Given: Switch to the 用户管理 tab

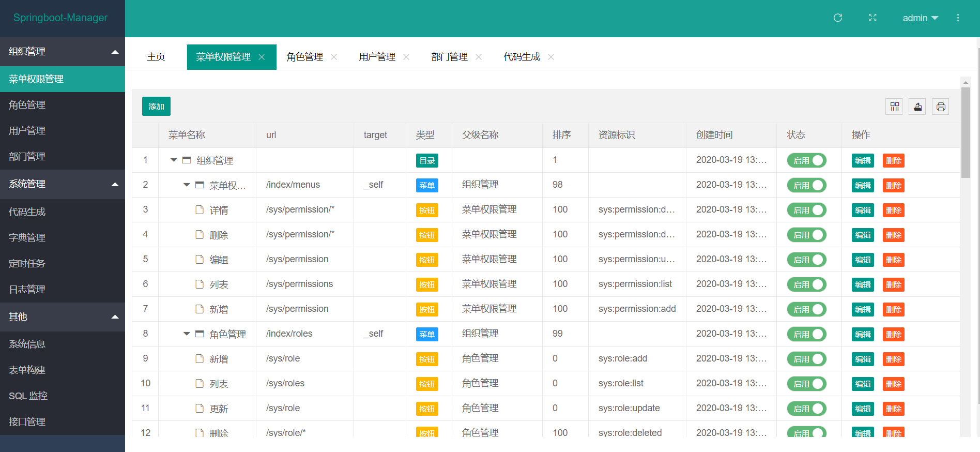Looking at the screenshot, I should pos(377,57).
